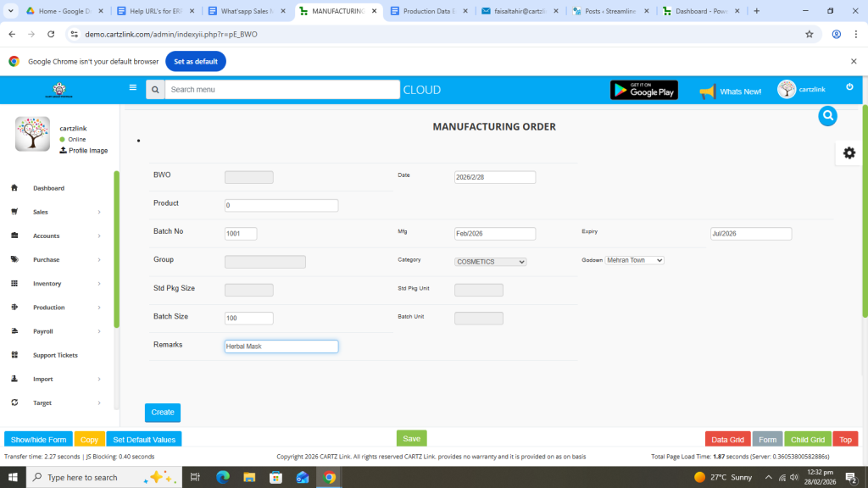Click into the Remarks input field

pyautogui.click(x=281, y=347)
